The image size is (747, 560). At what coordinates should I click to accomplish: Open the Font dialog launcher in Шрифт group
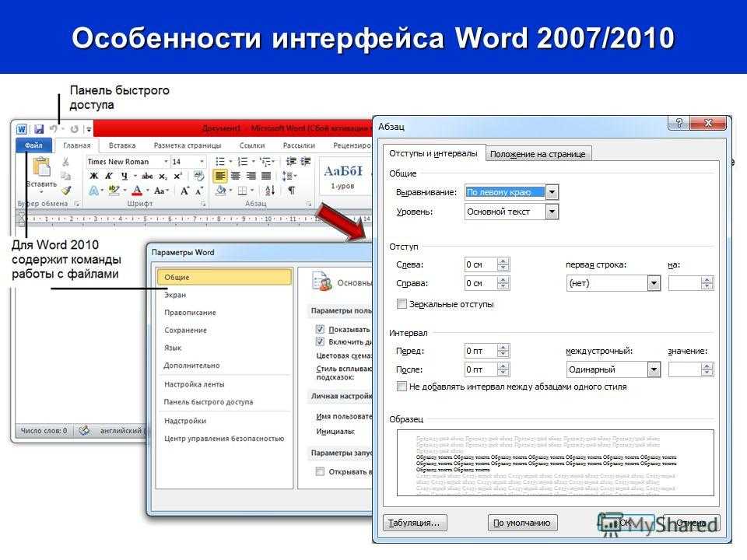pos(203,204)
